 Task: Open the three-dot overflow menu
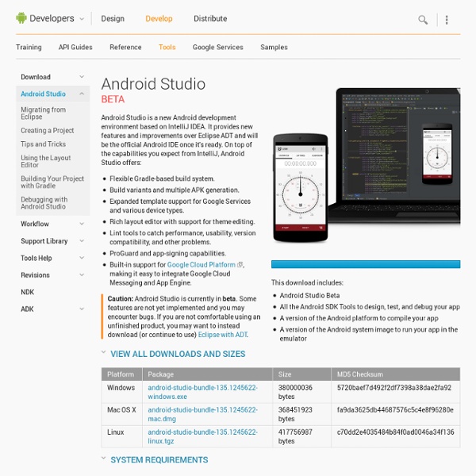coord(447,20)
